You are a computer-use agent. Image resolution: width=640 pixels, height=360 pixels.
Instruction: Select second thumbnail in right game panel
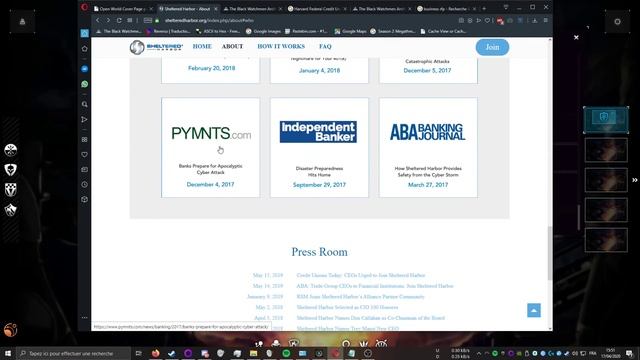point(606,150)
